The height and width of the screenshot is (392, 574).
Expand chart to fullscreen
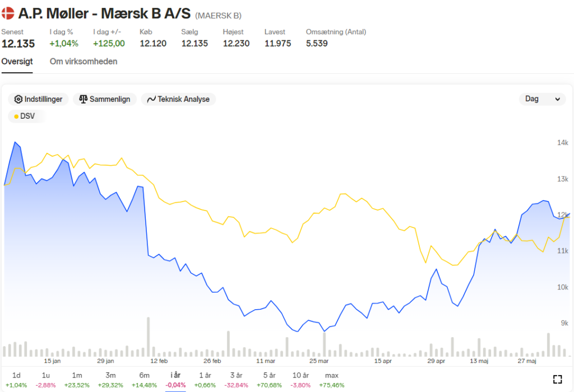pyautogui.click(x=557, y=379)
